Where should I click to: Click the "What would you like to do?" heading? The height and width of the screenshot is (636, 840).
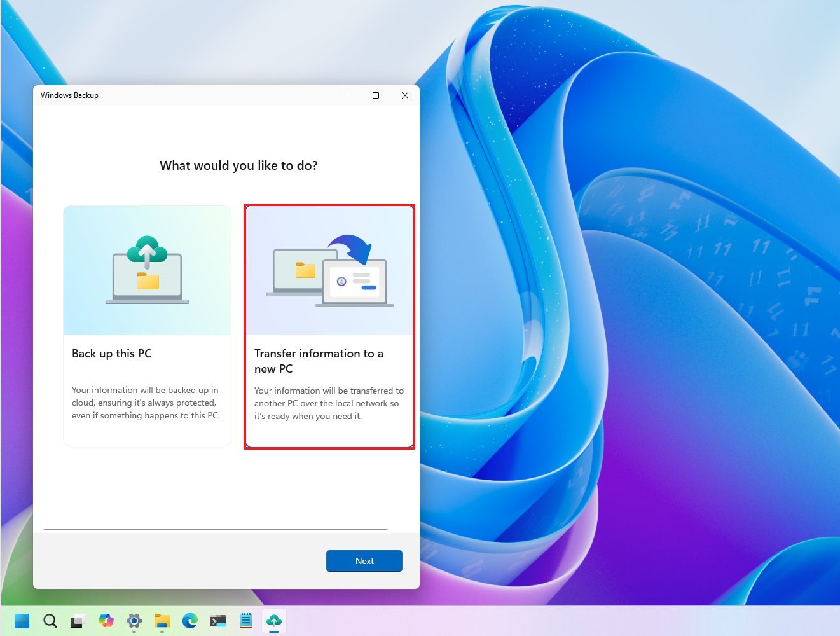pos(239,165)
